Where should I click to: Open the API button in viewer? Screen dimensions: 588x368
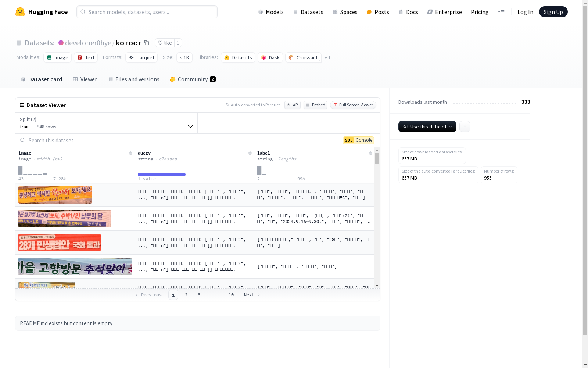click(x=293, y=105)
